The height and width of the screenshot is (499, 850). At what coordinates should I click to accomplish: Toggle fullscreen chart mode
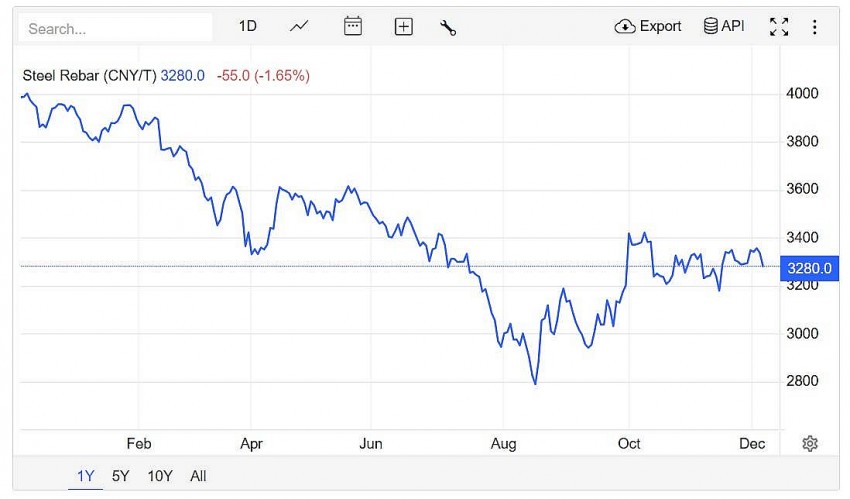coord(779,27)
